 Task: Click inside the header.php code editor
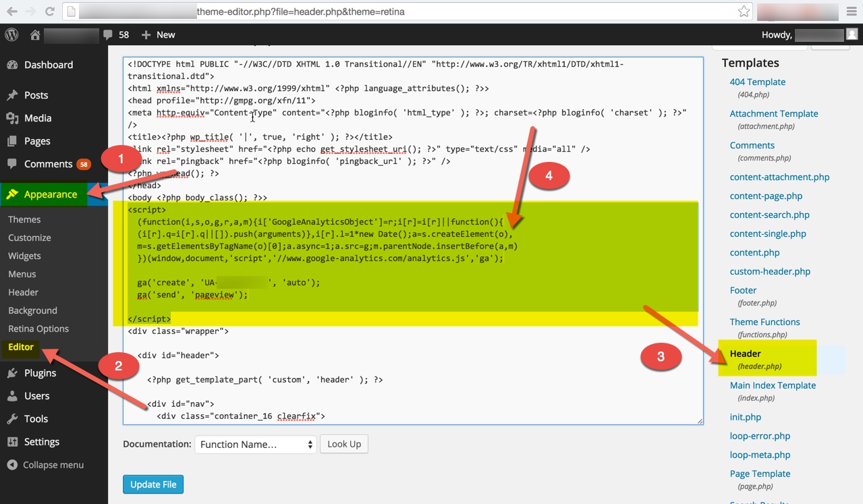tap(413, 240)
